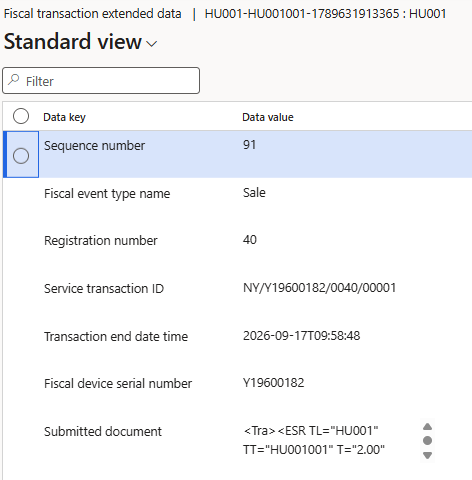Click the Sequence number data key
472x480 pixels.
(x=94, y=146)
